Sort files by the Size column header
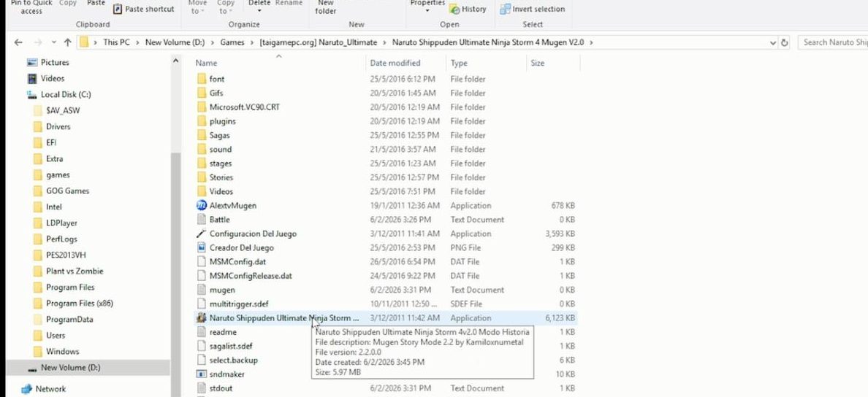The width and height of the screenshot is (868, 397). (538, 63)
